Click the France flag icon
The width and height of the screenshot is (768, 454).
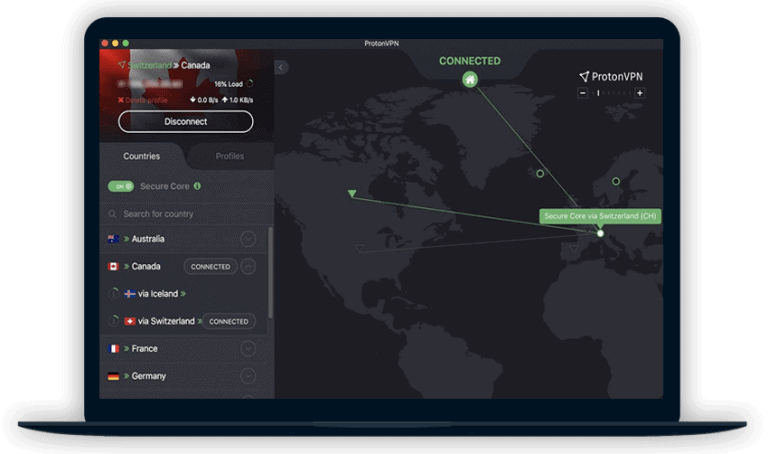point(113,349)
